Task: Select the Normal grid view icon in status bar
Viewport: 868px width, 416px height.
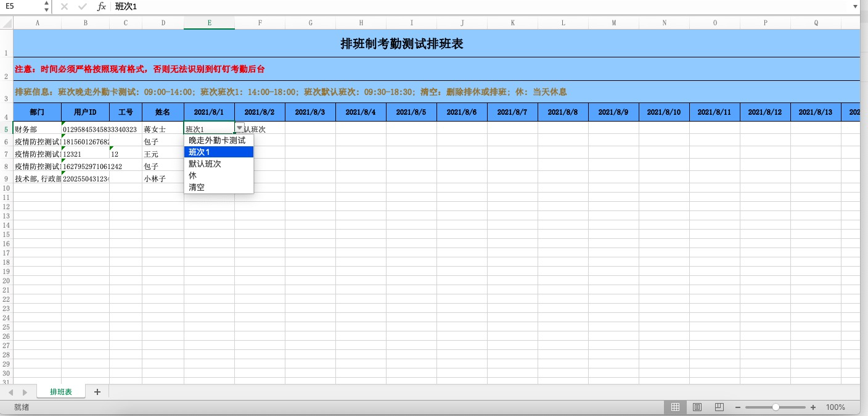Action: [675, 407]
